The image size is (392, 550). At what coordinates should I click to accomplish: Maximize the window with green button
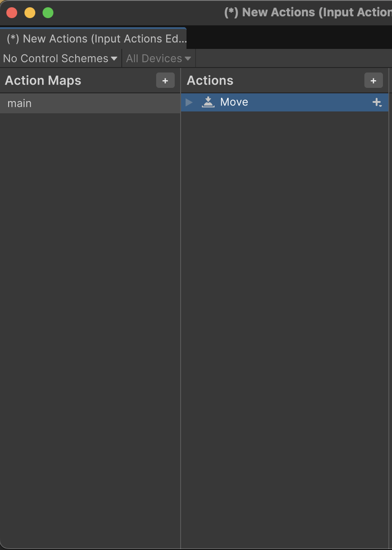coord(48,13)
